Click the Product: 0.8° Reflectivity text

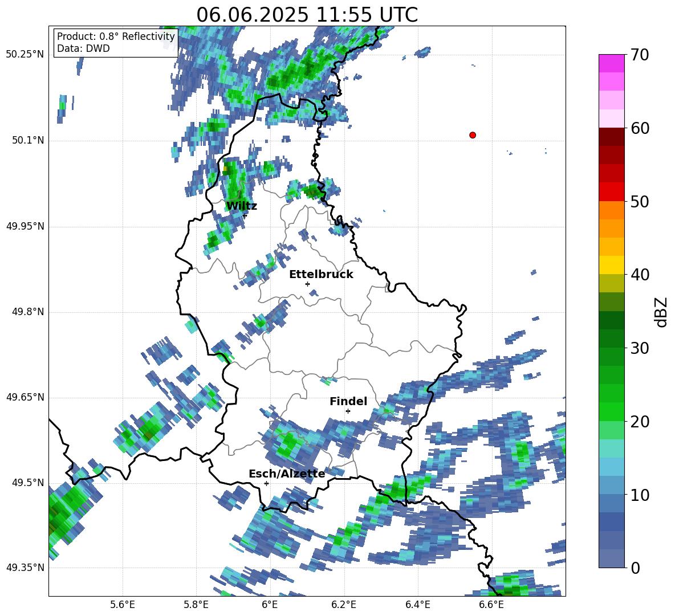pos(116,36)
